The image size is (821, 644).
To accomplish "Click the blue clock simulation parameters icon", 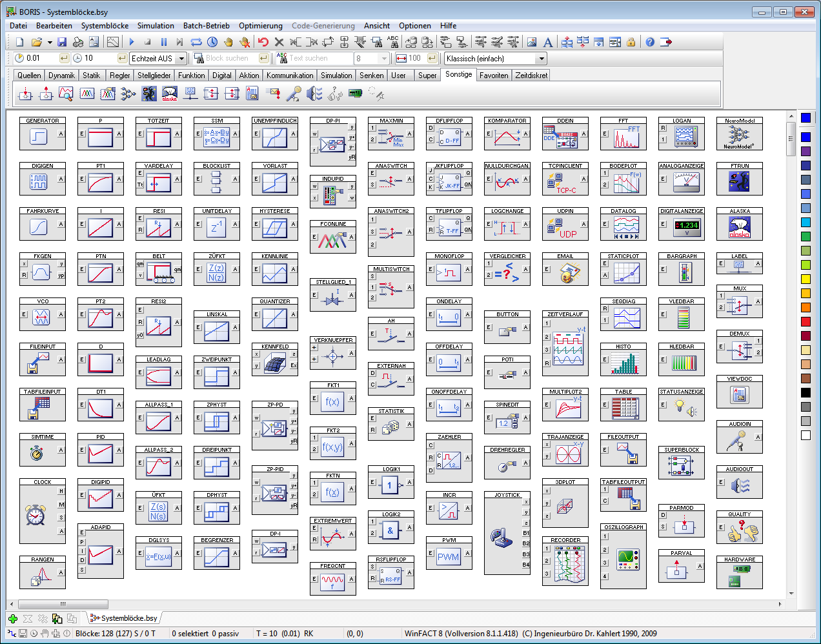I will point(212,42).
